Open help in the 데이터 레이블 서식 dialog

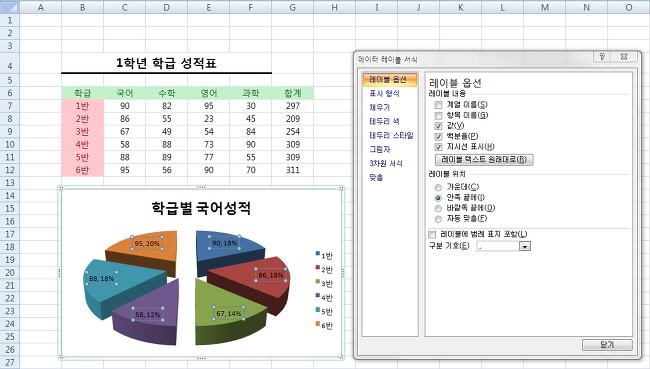(x=602, y=57)
